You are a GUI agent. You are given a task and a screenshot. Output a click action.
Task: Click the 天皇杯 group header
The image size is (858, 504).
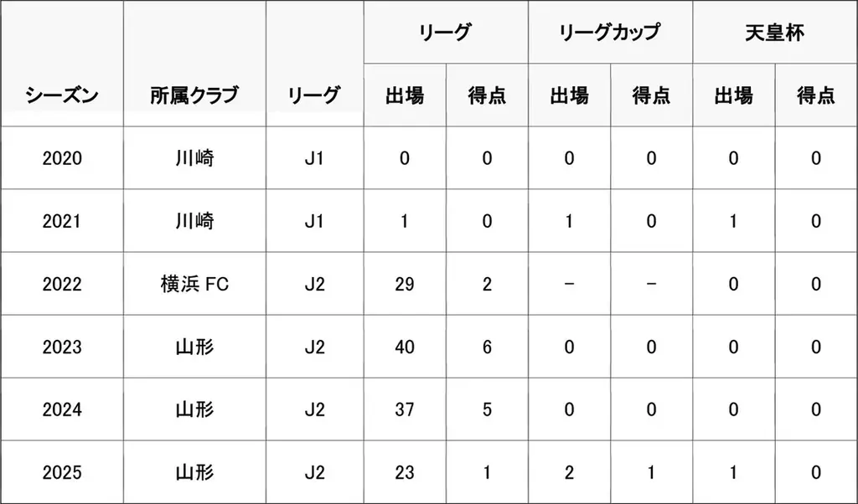coord(775,33)
